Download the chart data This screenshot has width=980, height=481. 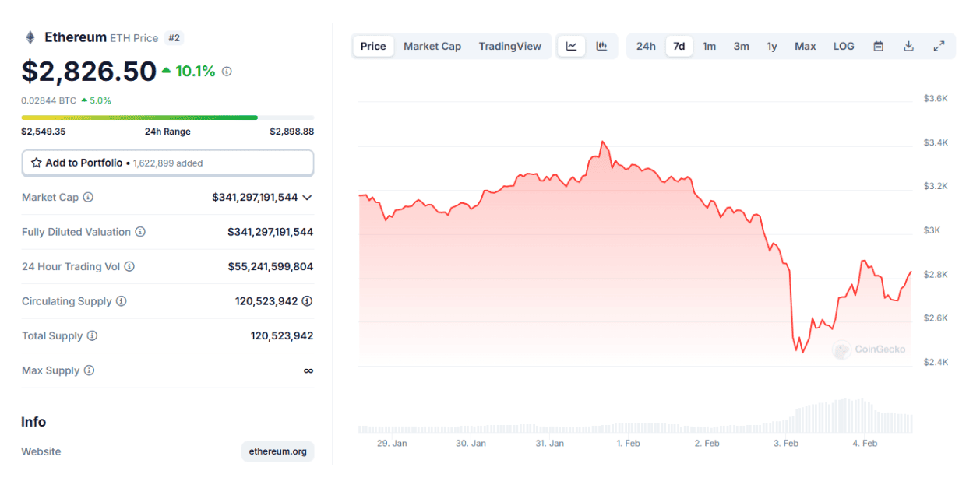click(x=908, y=46)
